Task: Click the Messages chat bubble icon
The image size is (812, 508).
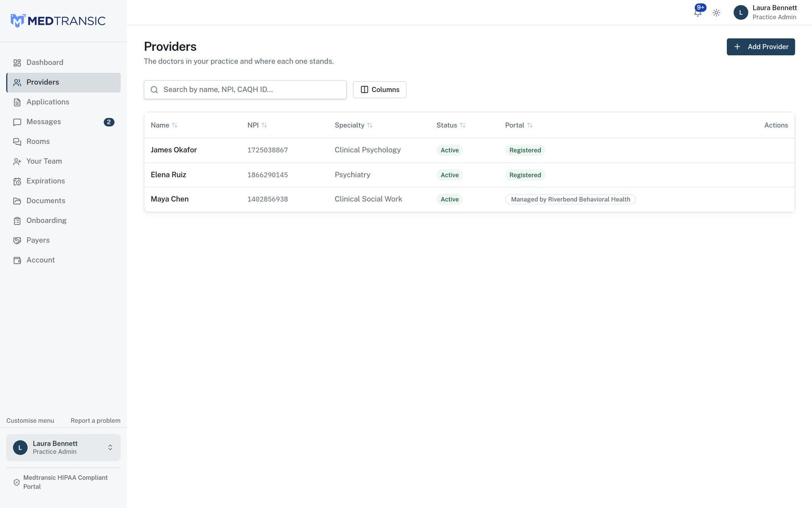Action: click(17, 122)
